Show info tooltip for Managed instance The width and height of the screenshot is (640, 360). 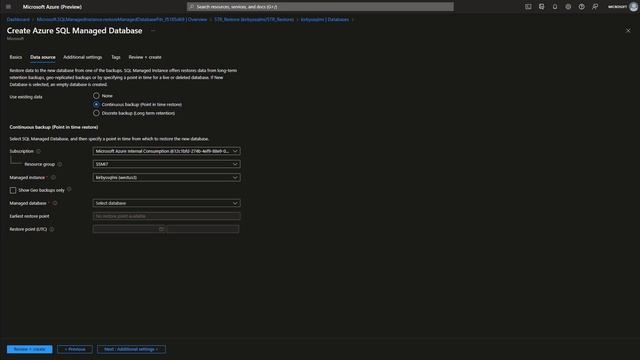[53, 178]
